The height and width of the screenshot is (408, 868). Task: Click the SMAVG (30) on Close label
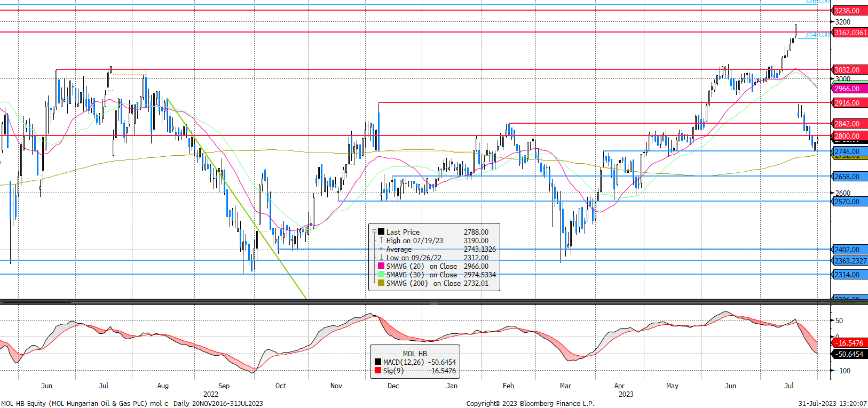coord(422,275)
